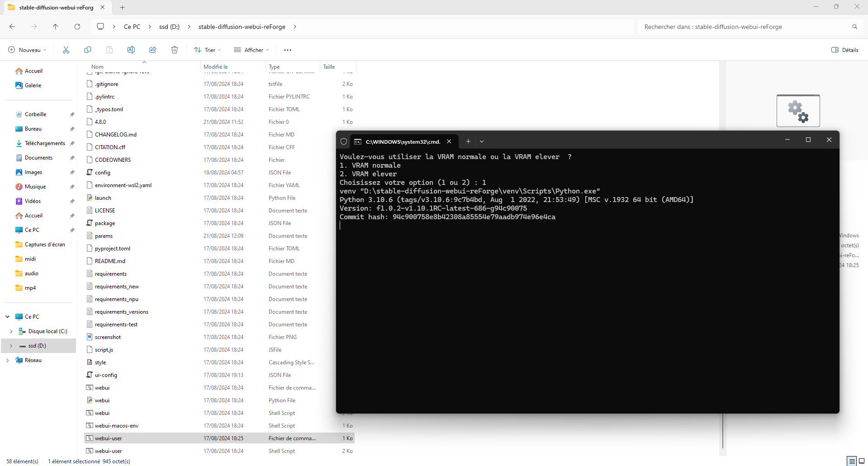Open Captures d'écran folder in sidebar

tap(45, 245)
